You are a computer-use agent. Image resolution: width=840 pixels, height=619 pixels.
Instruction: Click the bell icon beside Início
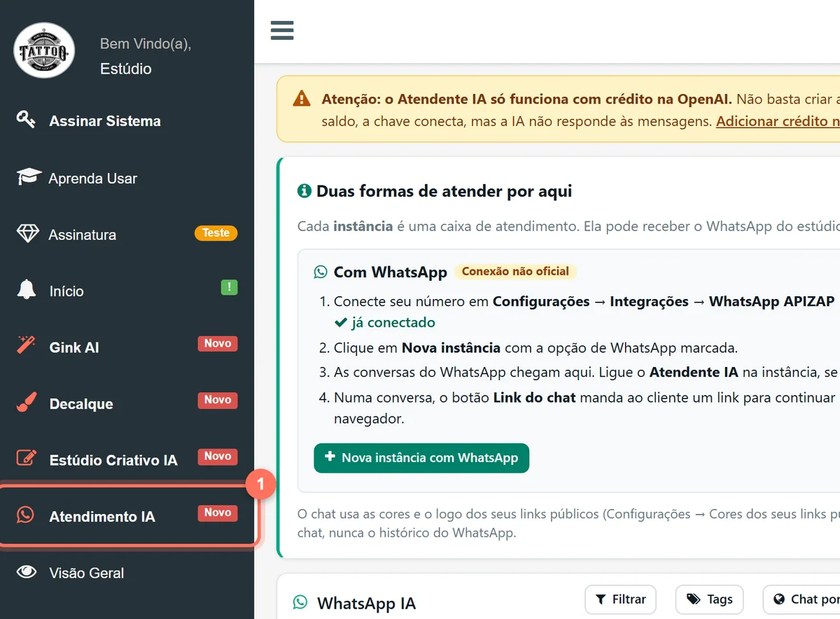tap(27, 289)
